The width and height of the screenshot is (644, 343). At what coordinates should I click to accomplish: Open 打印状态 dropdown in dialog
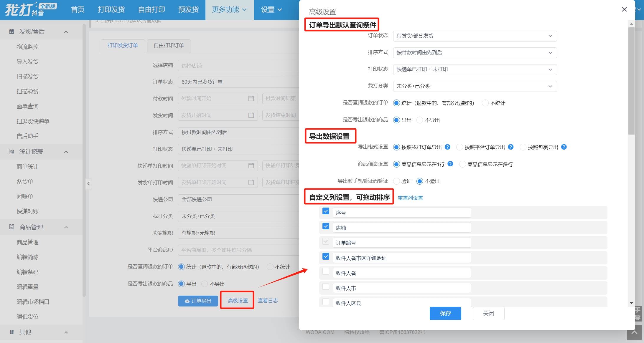tap(475, 69)
